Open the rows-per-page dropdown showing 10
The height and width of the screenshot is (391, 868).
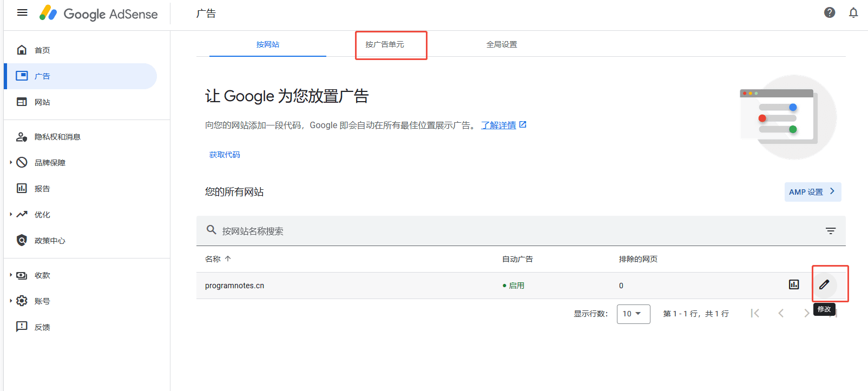pyautogui.click(x=633, y=314)
